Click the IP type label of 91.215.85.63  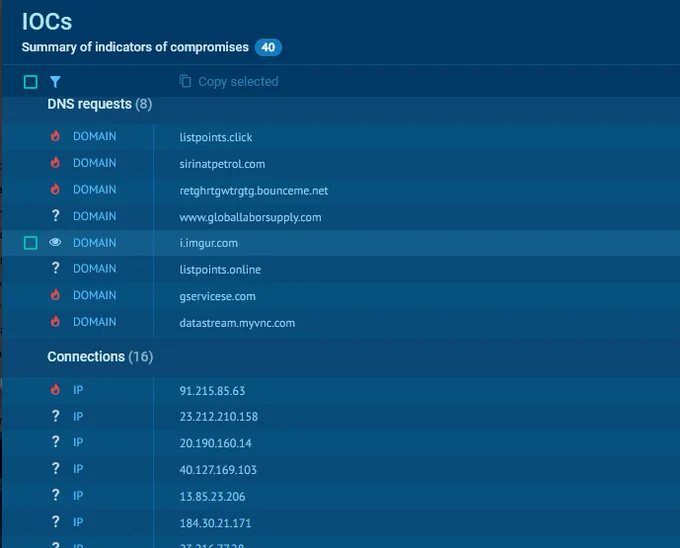tap(78, 390)
